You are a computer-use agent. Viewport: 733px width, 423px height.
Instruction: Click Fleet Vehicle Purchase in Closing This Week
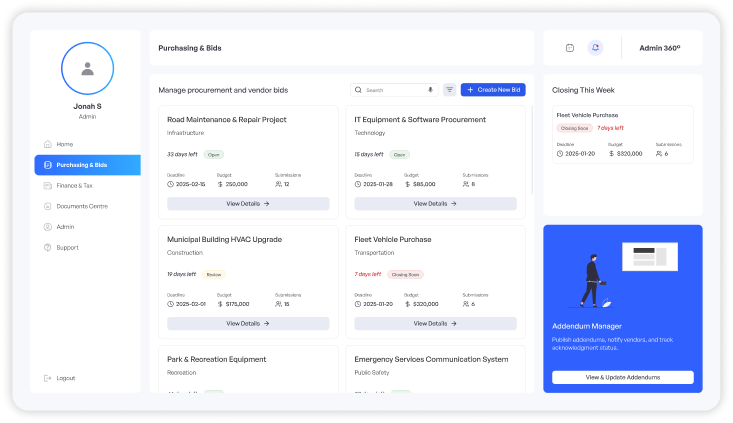587,115
